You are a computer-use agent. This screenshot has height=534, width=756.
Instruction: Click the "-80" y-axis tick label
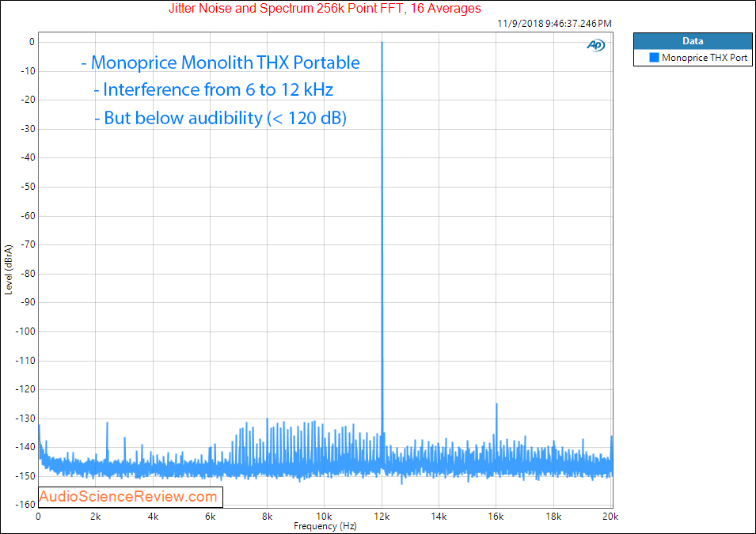point(28,273)
